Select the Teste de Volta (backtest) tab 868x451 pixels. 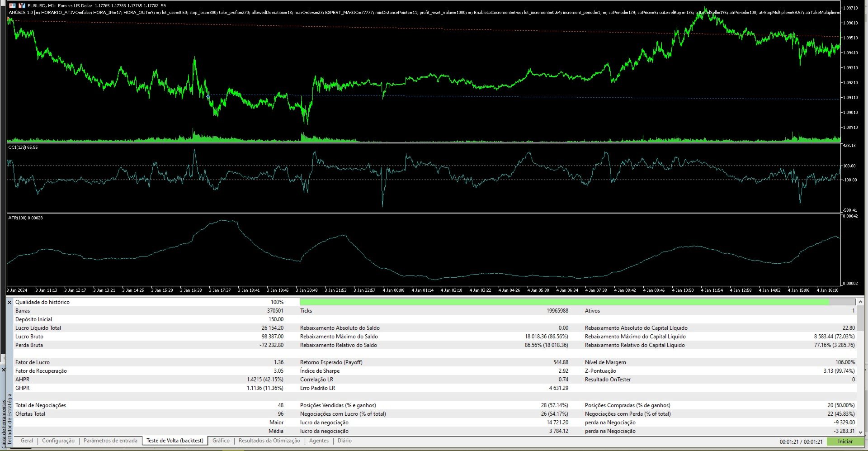coord(175,441)
